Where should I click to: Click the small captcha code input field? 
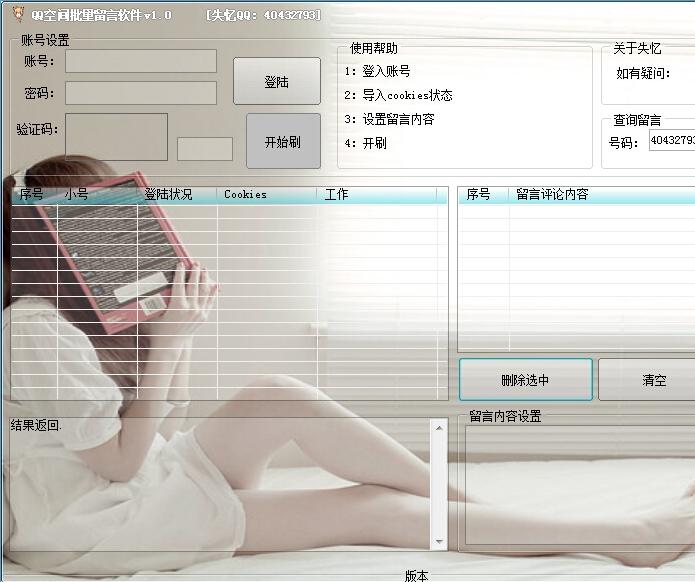[x=205, y=149]
